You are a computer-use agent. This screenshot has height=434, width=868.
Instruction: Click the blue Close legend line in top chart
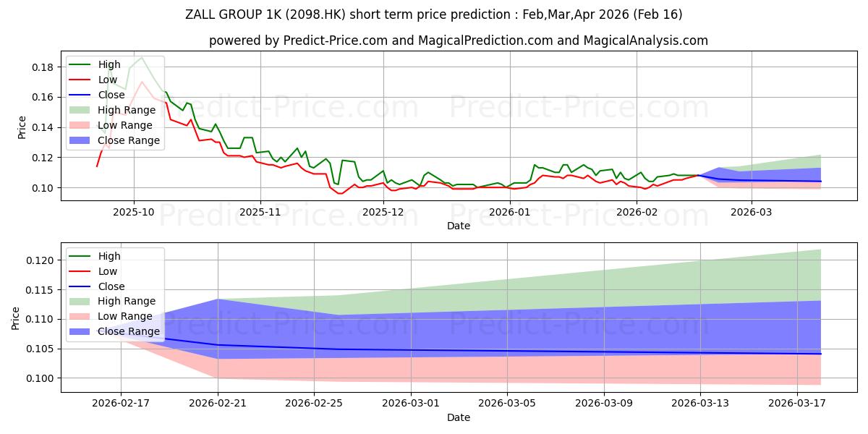coord(80,95)
